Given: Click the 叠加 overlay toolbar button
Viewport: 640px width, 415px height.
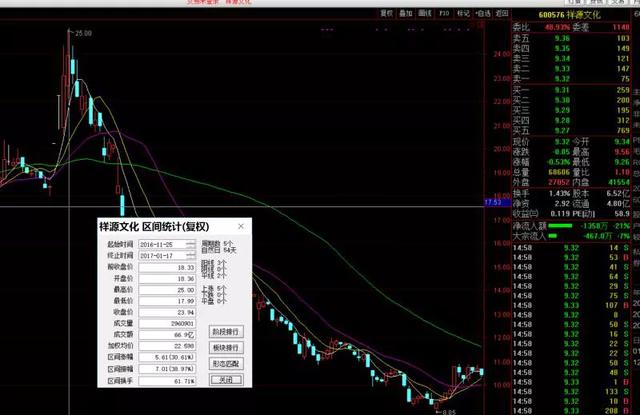Looking at the screenshot, I should point(405,14).
